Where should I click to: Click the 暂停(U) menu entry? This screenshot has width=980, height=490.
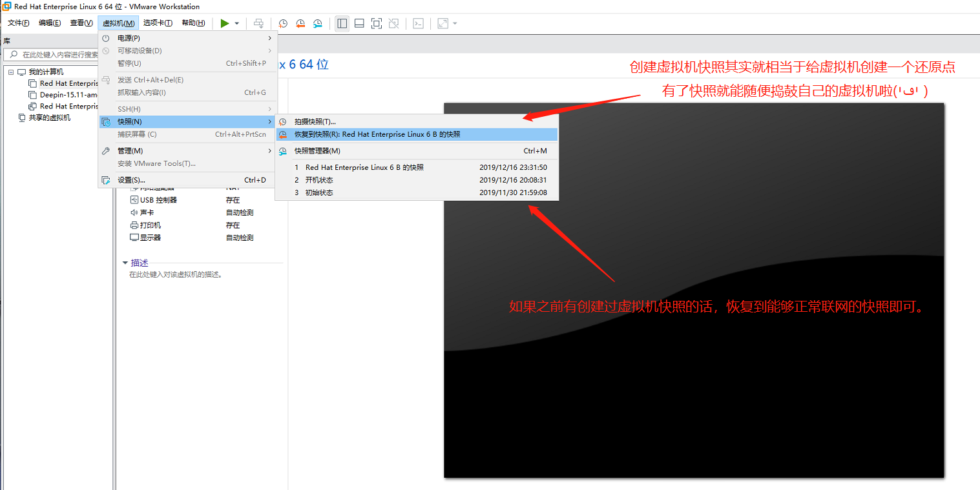coord(188,63)
